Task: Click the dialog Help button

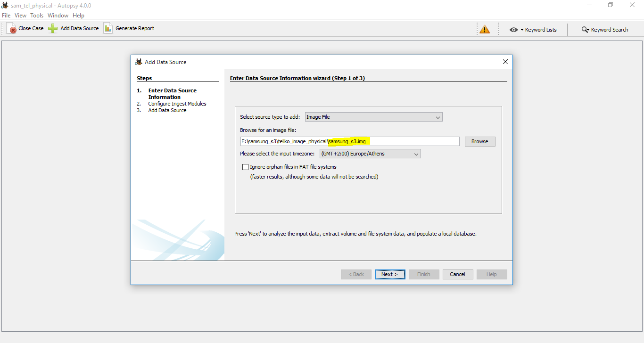Action: pyautogui.click(x=492, y=274)
